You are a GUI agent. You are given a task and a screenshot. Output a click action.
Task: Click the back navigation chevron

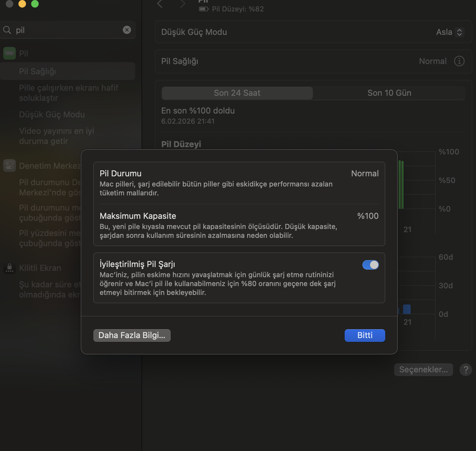click(160, 4)
